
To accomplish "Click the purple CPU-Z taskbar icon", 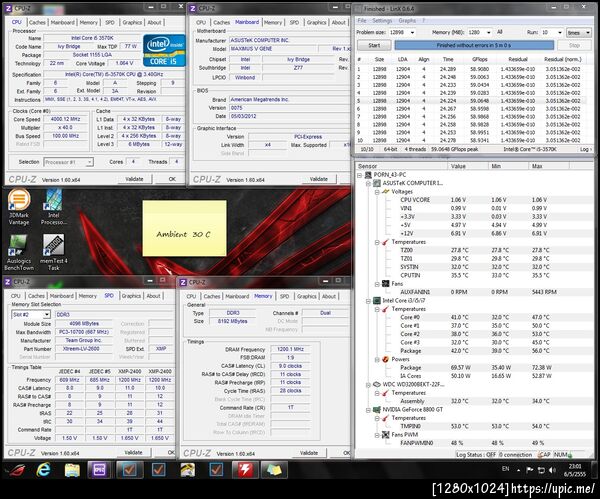I will pos(99,470).
